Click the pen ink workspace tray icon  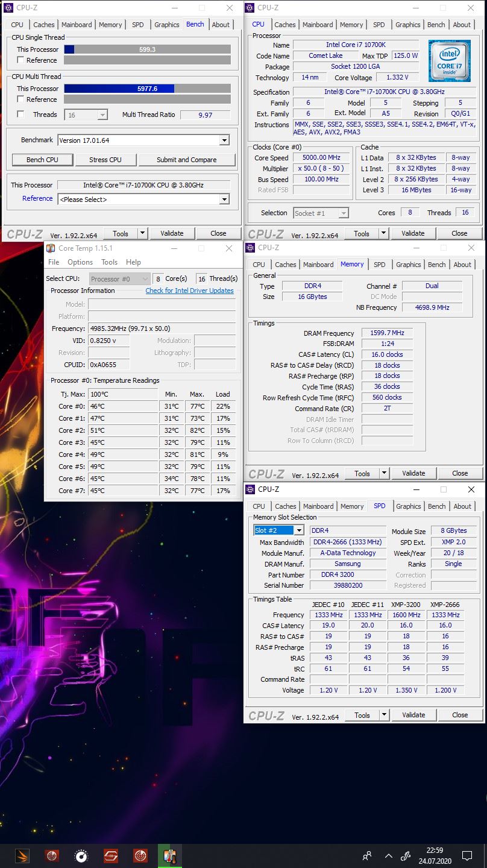click(x=406, y=855)
